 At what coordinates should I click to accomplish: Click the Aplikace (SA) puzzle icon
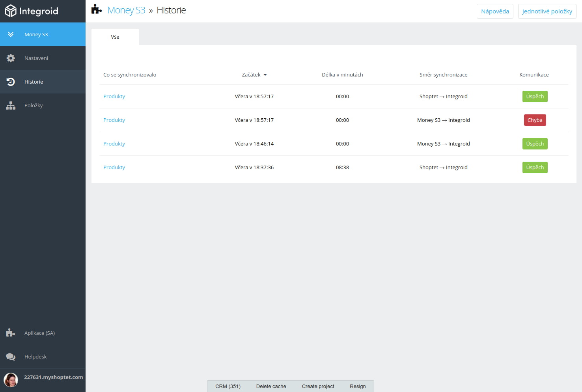click(x=11, y=333)
